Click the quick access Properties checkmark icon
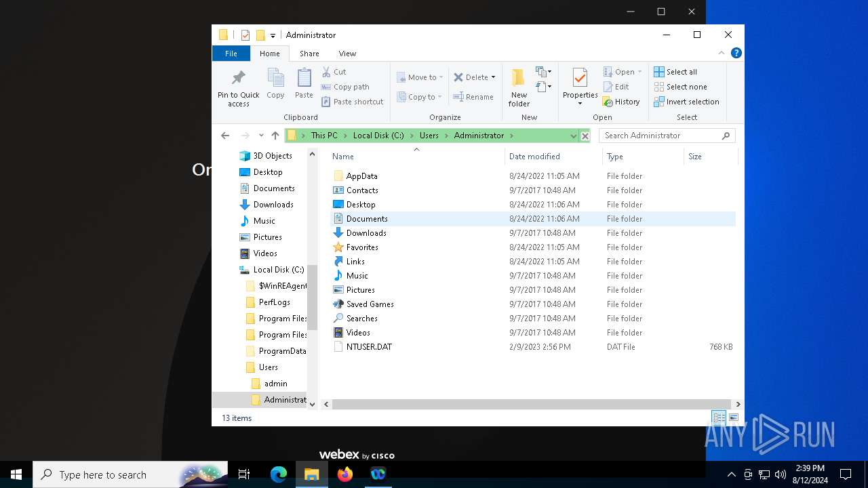 pyautogui.click(x=245, y=35)
